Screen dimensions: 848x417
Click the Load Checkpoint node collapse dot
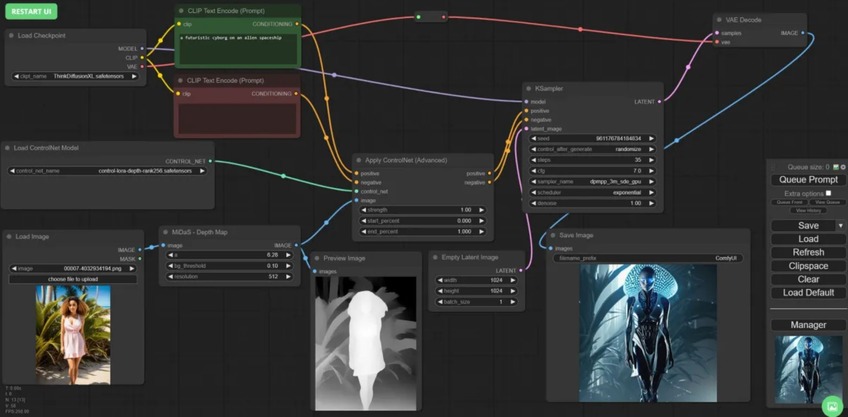(9, 35)
